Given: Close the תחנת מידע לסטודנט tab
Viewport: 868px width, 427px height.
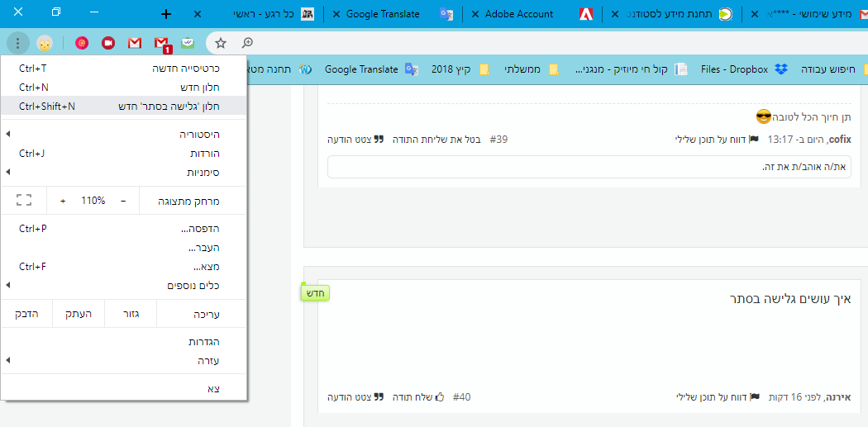Looking at the screenshot, I should click(x=614, y=14).
